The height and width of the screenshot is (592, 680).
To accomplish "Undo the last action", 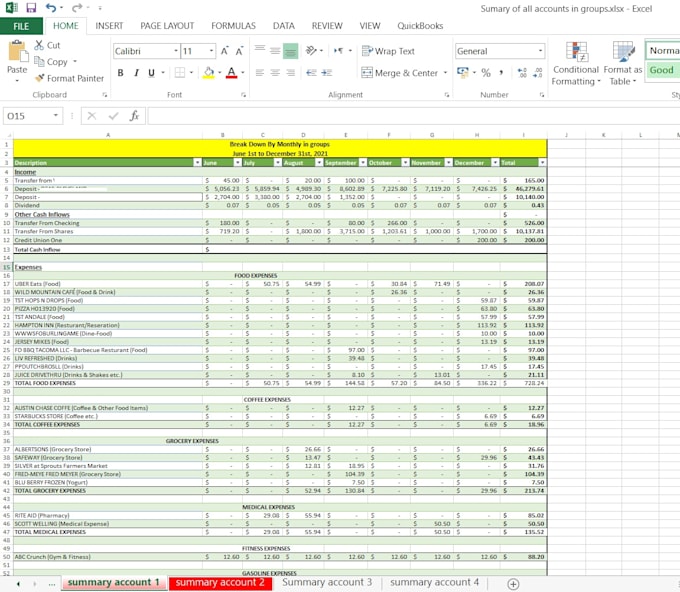I will point(51,8).
